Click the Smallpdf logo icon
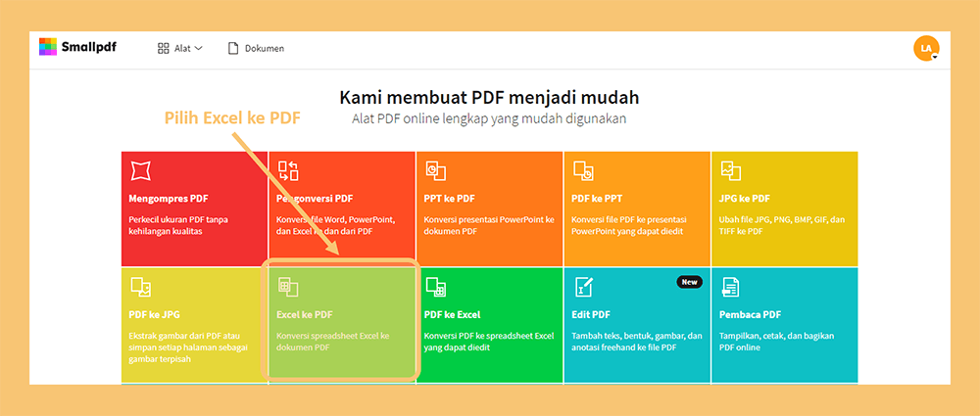Screen dimensions: 980x416 [x=48, y=47]
